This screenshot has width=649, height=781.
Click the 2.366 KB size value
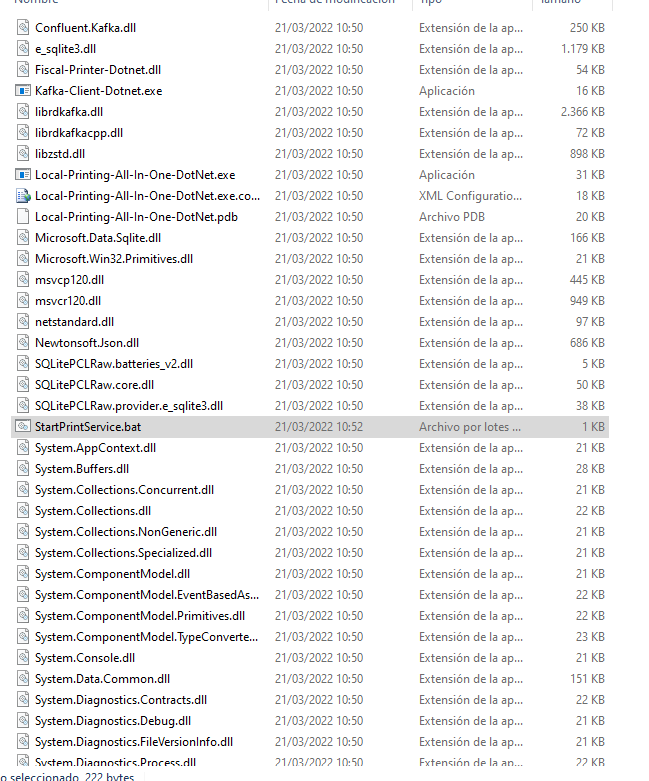click(x=583, y=112)
